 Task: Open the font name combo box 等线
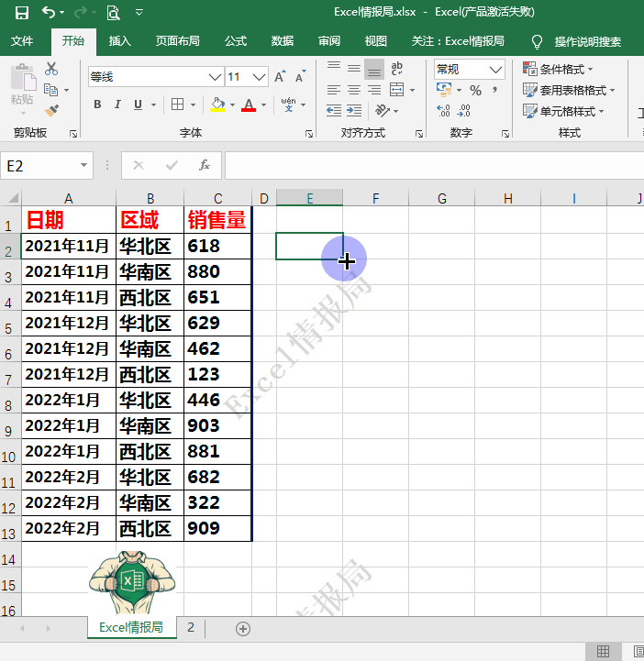pos(156,77)
